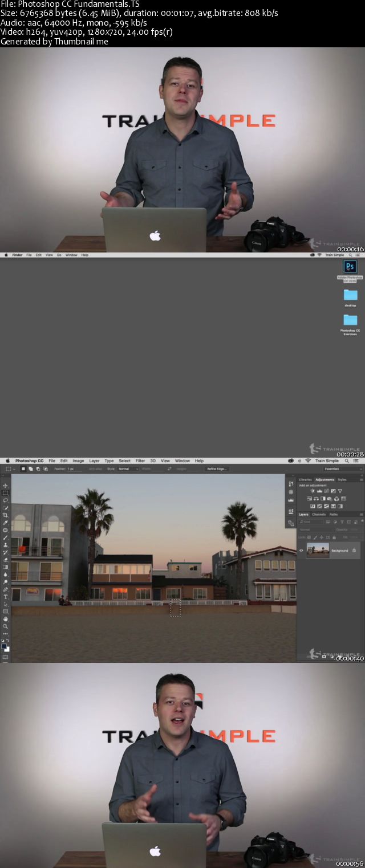Hide the Background layer eye icon
Screen dimensions: 365x868
pos(301,551)
